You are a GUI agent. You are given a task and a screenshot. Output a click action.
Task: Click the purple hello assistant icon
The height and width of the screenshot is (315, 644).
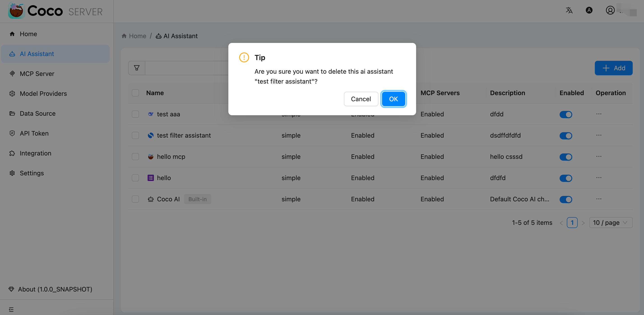(151, 178)
